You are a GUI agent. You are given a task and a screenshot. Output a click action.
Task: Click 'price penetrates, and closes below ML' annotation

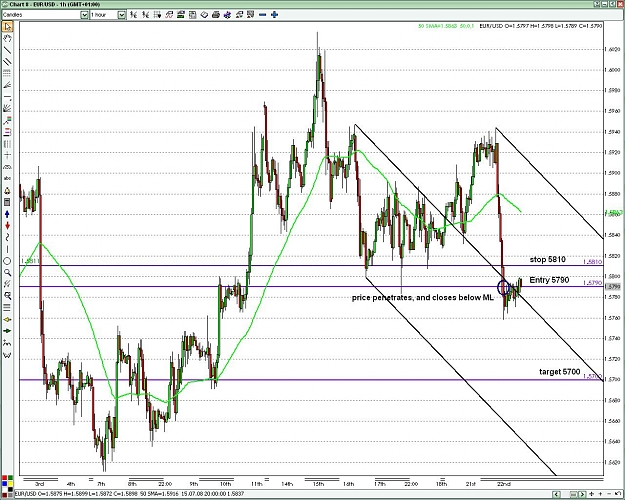[423, 297]
